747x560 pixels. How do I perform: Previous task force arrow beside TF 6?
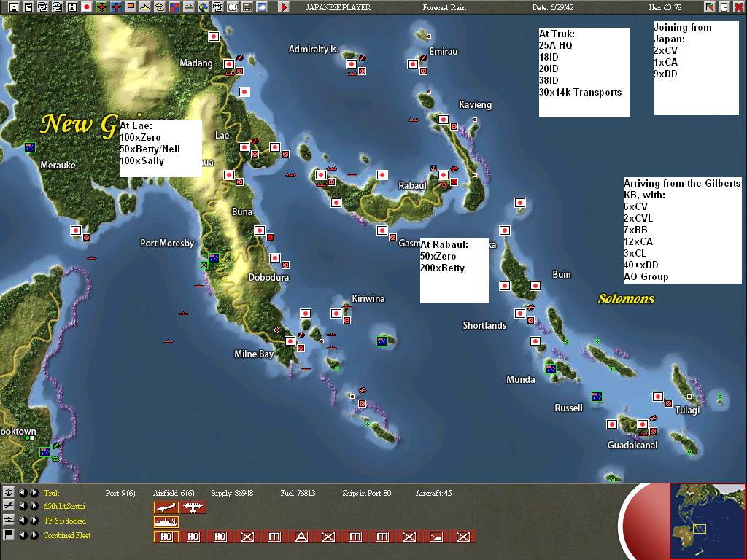click(x=23, y=521)
